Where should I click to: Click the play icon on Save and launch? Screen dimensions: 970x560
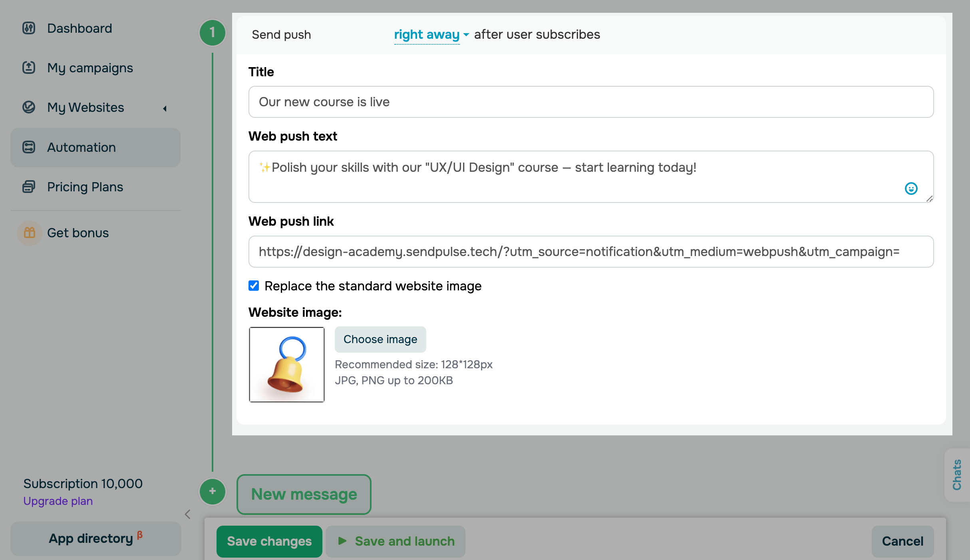pos(342,541)
